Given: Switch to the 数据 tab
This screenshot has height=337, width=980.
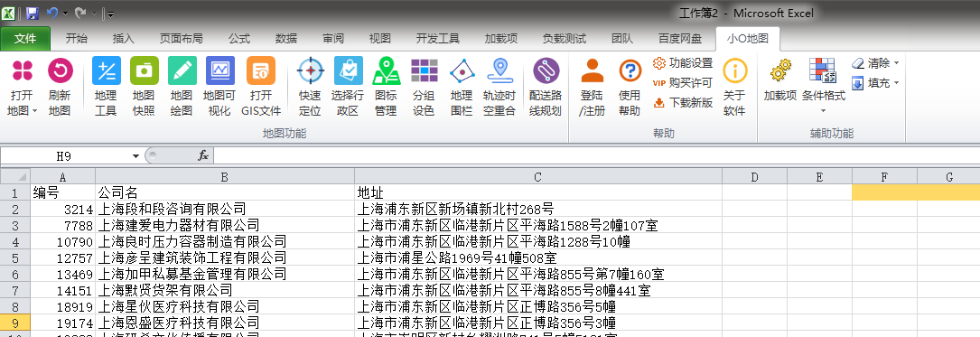Looking at the screenshot, I should pyautogui.click(x=286, y=39).
